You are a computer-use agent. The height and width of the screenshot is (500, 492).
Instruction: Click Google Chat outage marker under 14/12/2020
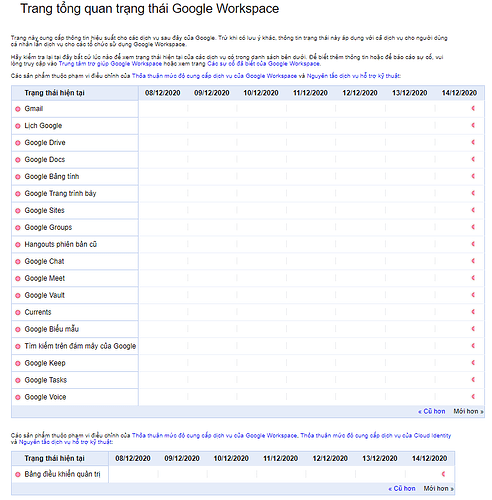(x=473, y=261)
